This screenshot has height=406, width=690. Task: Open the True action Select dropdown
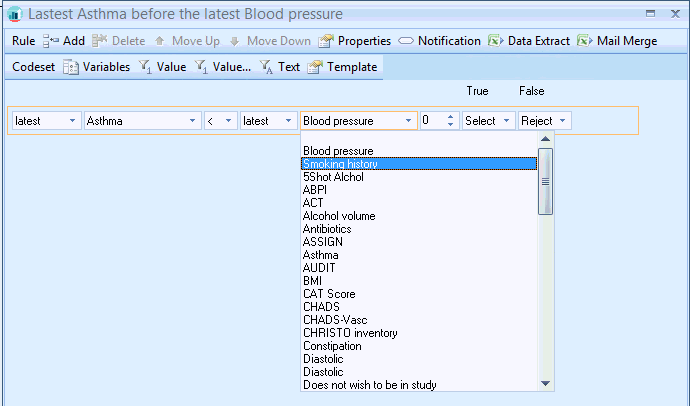505,121
